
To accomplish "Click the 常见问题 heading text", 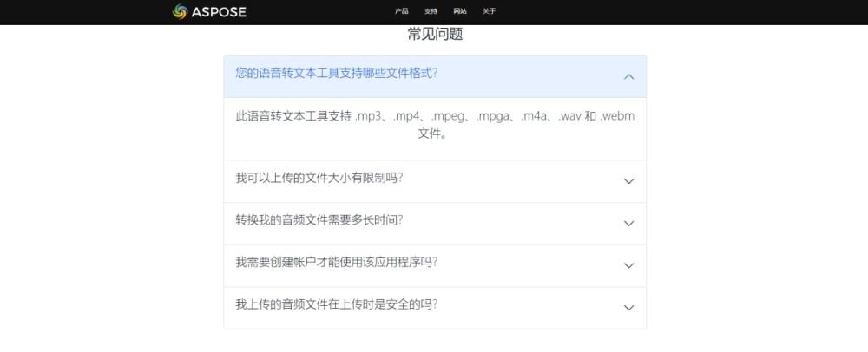I will pos(435,35).
